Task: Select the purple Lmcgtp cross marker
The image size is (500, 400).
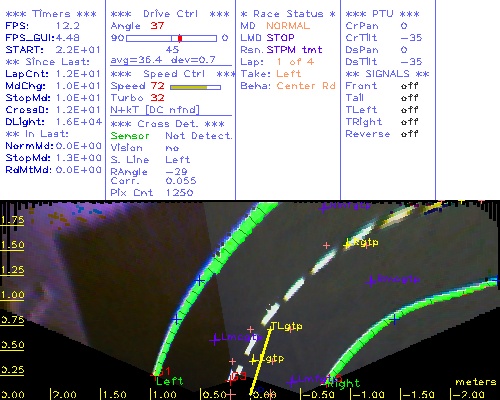Action: tap(214, 340)
